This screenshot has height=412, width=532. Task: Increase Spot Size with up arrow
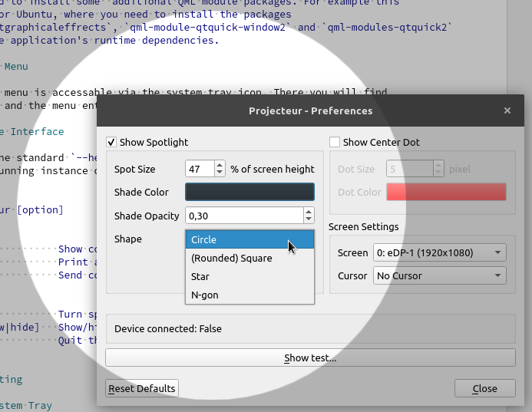220,165
